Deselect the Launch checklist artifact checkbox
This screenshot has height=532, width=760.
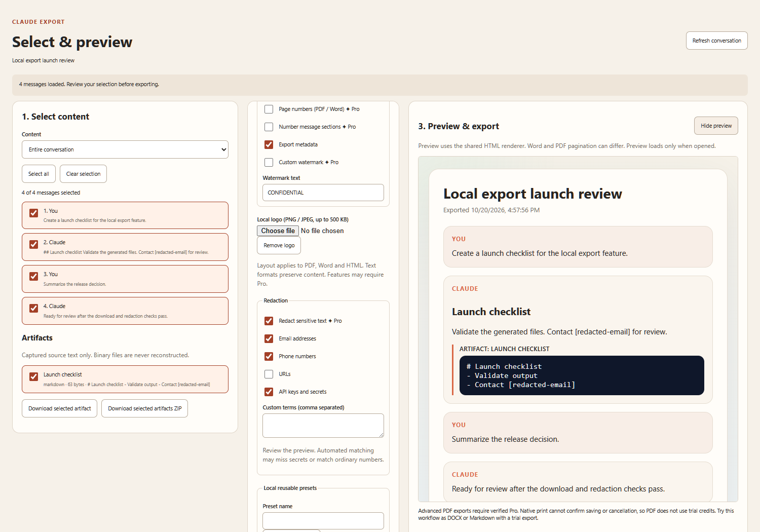(33, 376)
